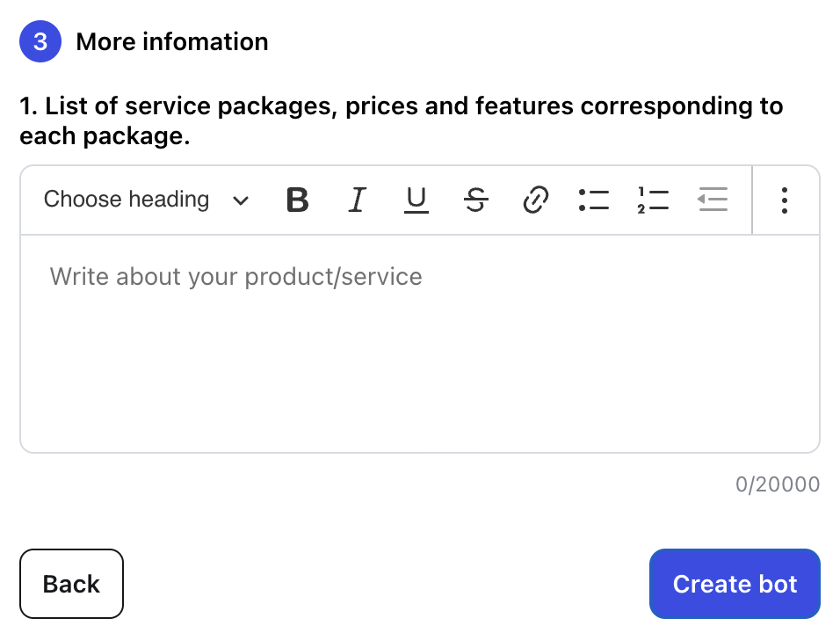Click the service packages question label

pos(401,121)
